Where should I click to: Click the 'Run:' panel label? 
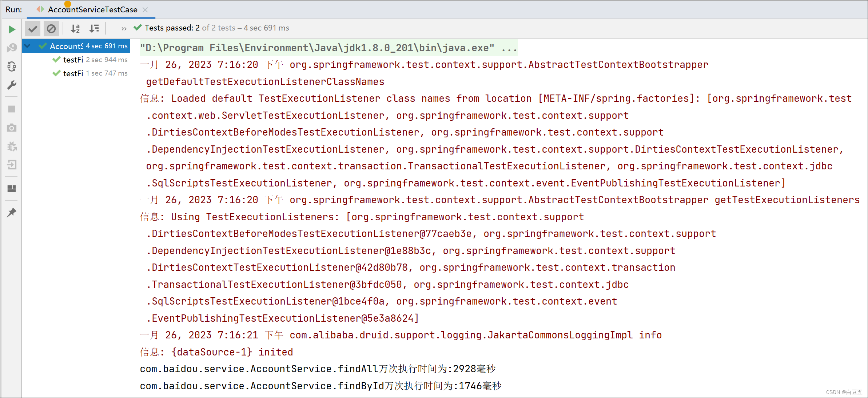pos(14,9)
